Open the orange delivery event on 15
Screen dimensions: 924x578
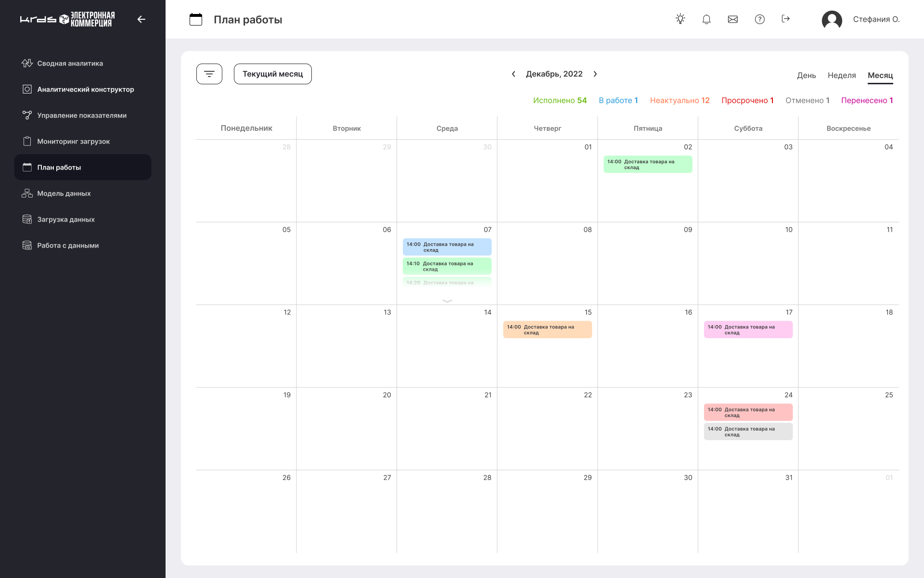547,329
